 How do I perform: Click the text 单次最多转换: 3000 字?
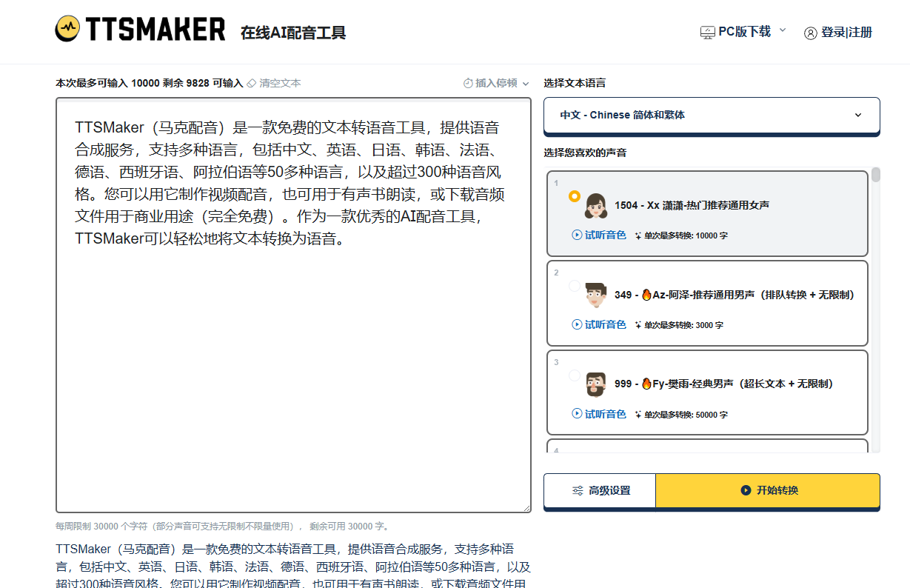point(683,325)
